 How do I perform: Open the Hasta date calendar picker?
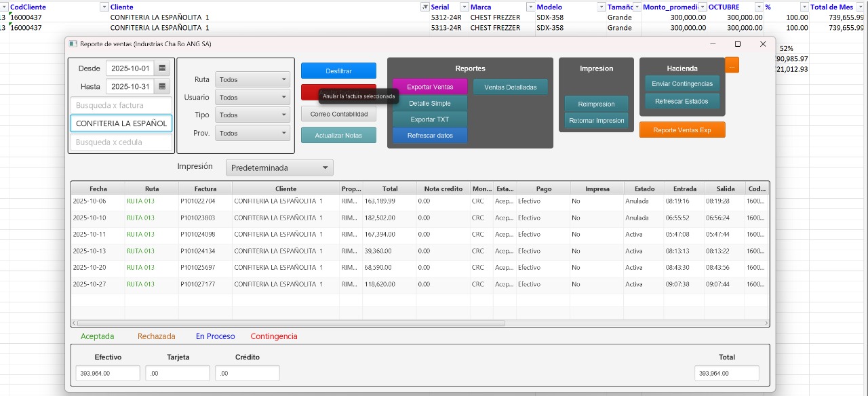tap(162, 87)
